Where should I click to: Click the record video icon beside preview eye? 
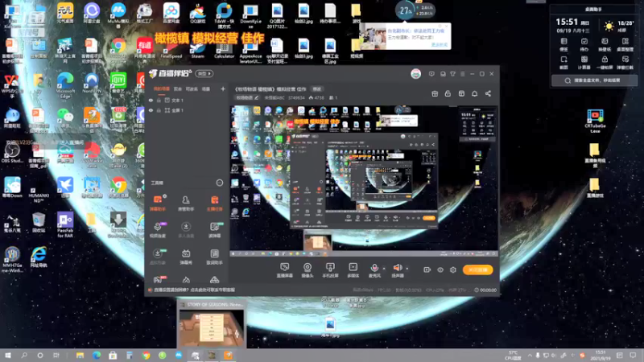(x=427, y=269)
